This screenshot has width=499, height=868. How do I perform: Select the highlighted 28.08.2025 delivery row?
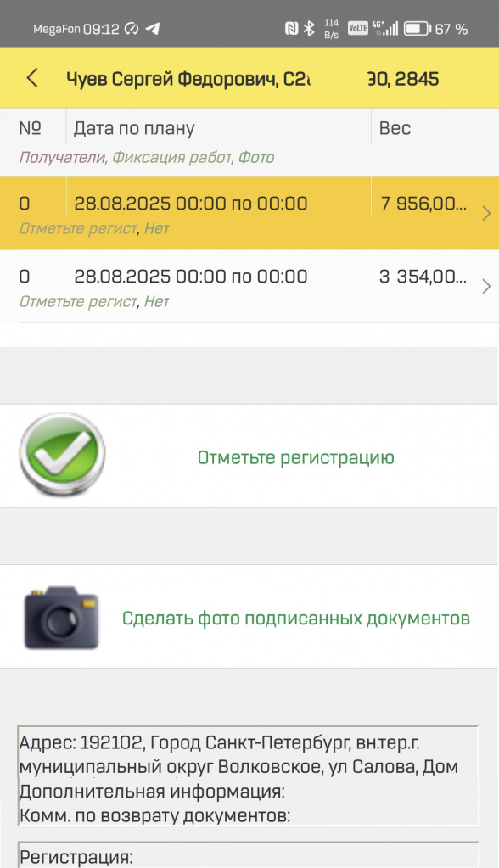249,213
